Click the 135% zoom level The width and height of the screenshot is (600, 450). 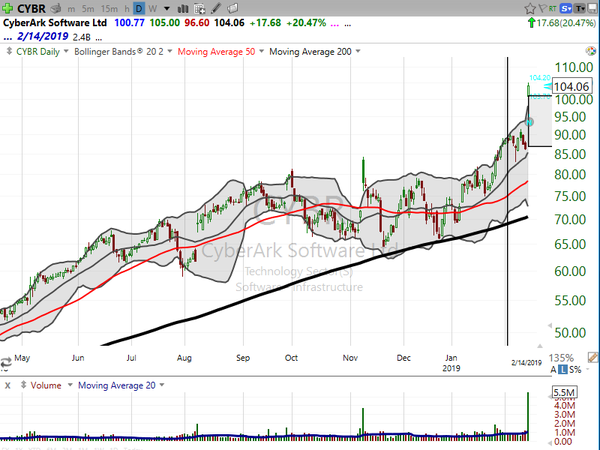point(561,358)
